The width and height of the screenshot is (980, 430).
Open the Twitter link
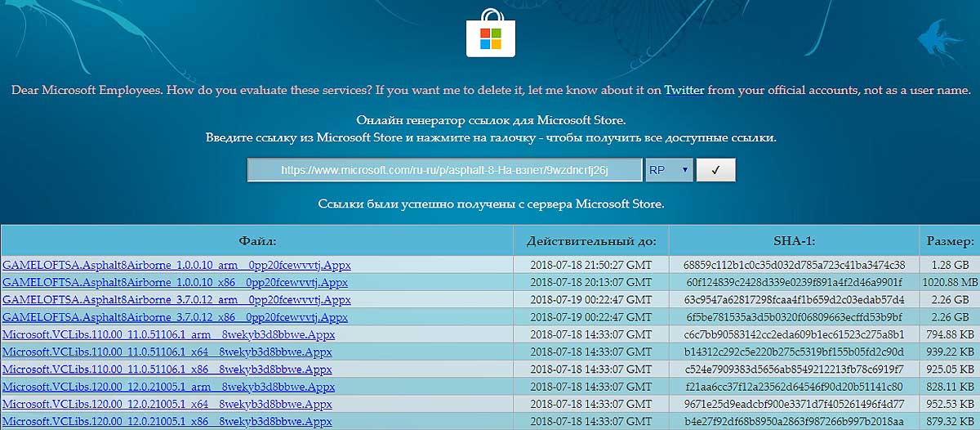pos(684,90)
